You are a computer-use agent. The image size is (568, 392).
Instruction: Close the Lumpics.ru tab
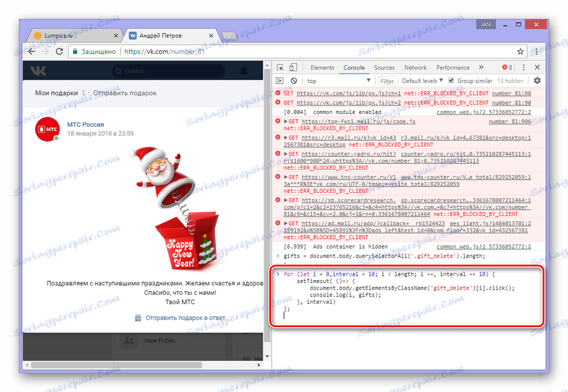(116, 35)
